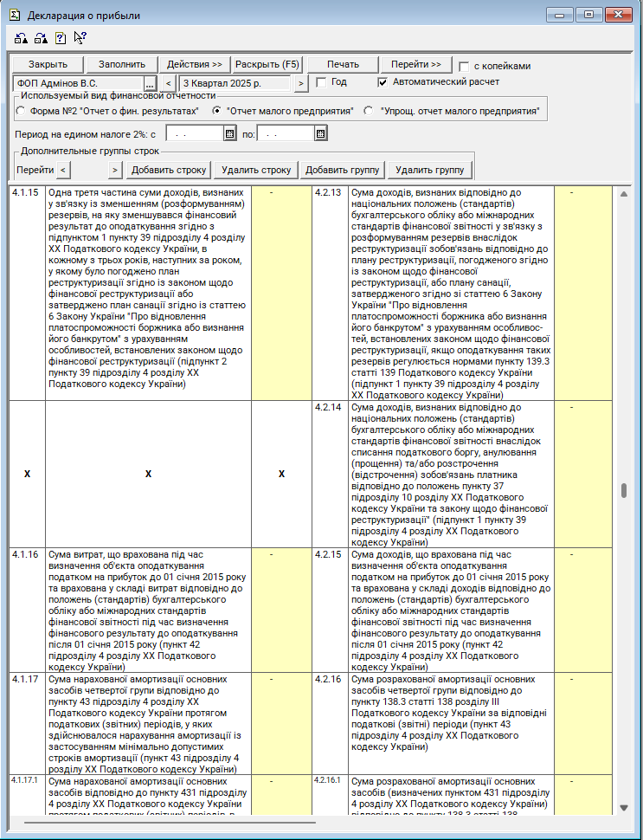
Task: Open the 'Действия >>' menu
Action: coord(194,65)
